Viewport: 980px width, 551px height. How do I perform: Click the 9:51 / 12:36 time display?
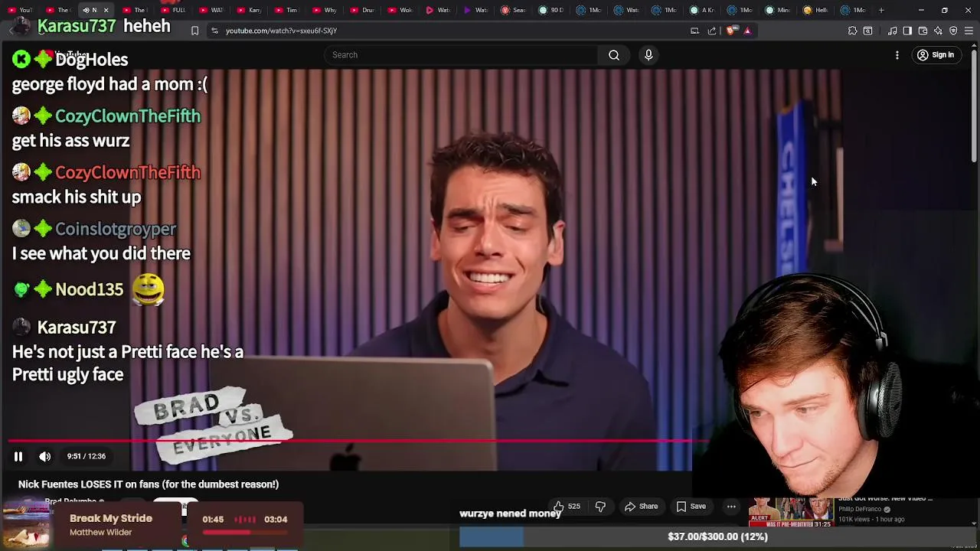click(86, 456)
